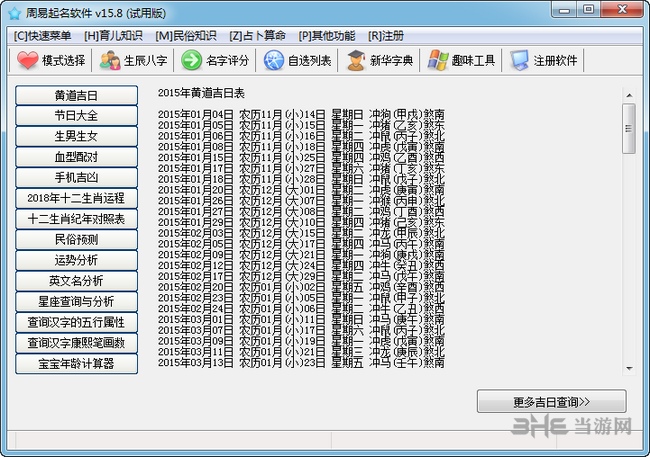650x457 pixels.
Task: Click the 名字评分 toolbar label
Action: pos(227,61)
